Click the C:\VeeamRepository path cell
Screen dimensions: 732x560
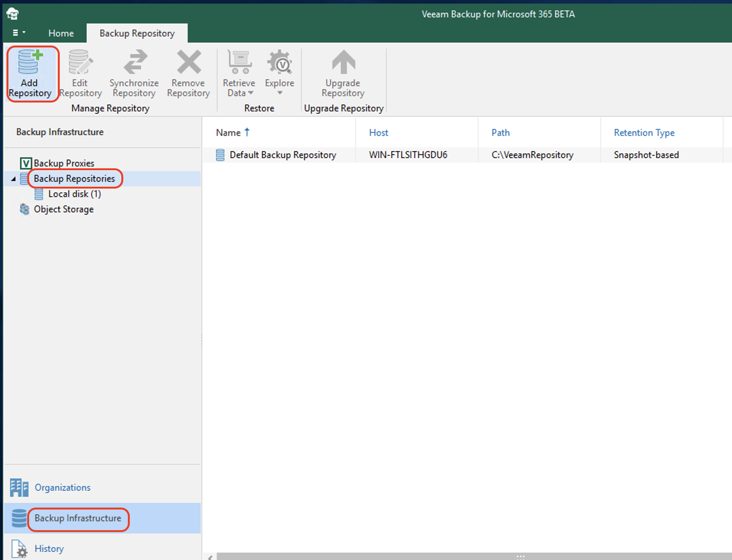coord(533,155)
